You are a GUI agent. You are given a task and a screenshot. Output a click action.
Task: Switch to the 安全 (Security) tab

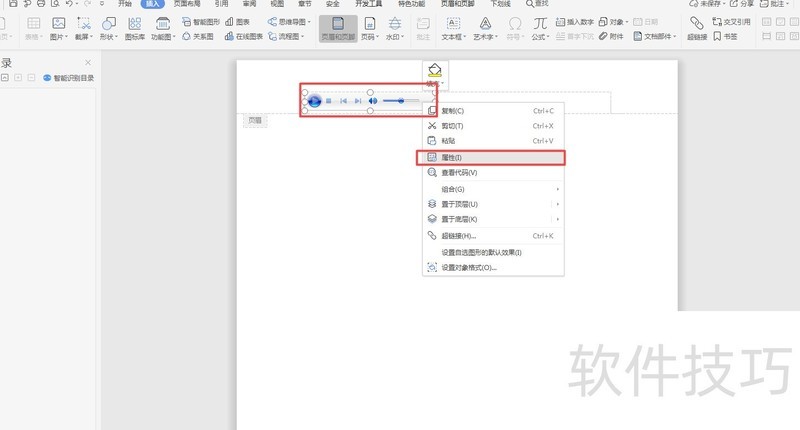(333, 4)
